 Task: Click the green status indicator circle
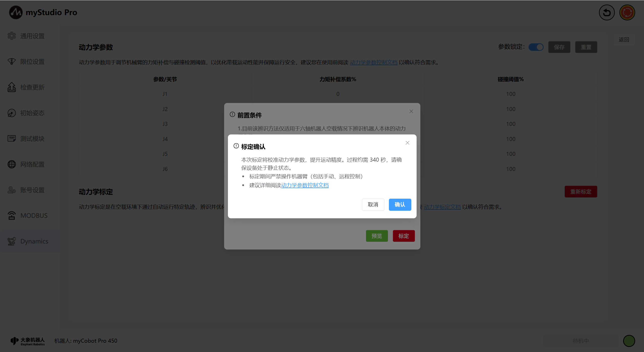(629, 341)
